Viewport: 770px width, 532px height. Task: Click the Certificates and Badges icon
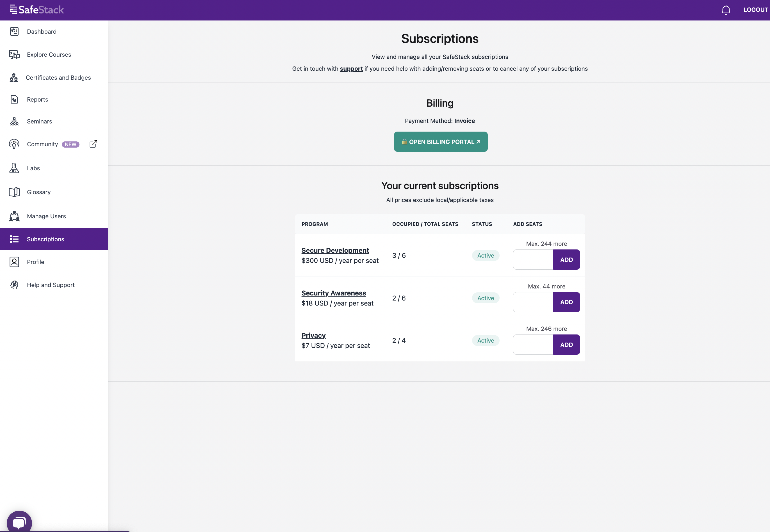pos(14,77)
